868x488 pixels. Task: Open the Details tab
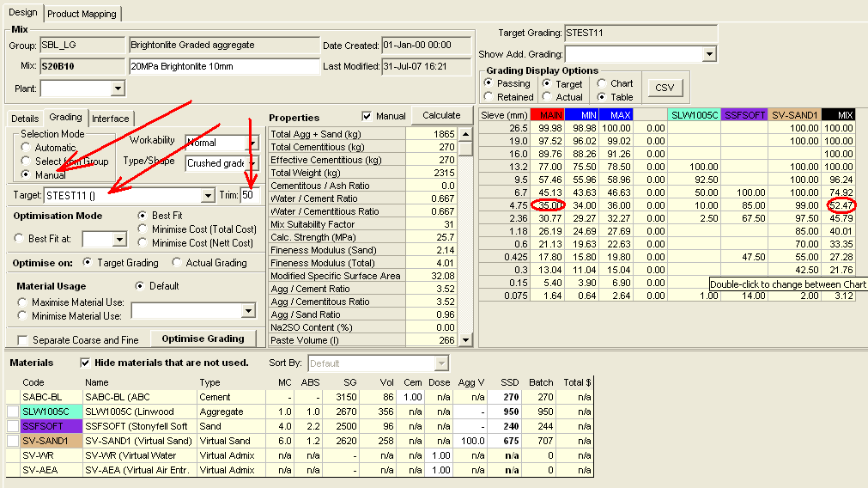(25, 119)
